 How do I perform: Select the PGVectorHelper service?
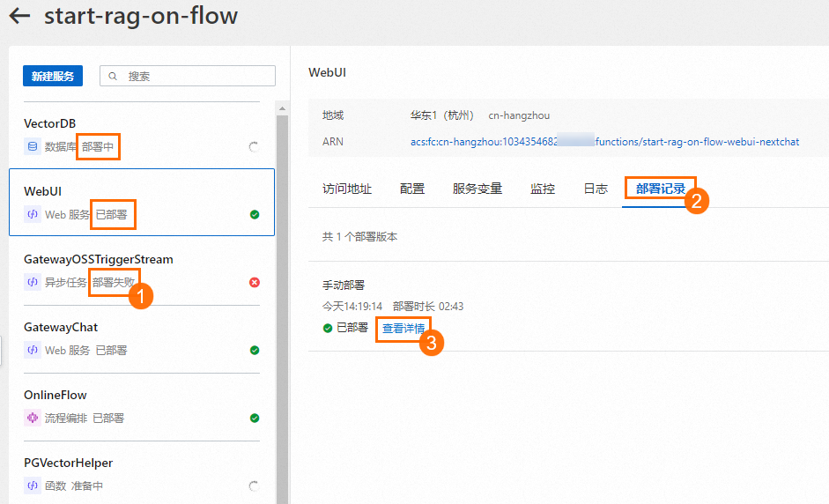coord(142,473)
